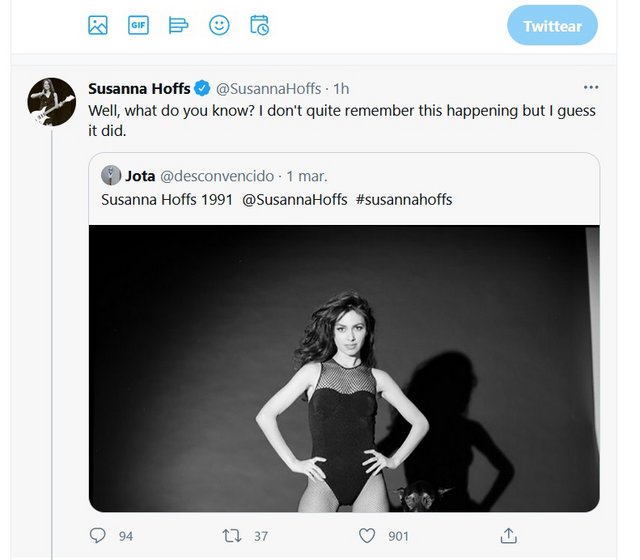Like the tweet with the heart icon
640x560 pixels.
tap(367, 536)
